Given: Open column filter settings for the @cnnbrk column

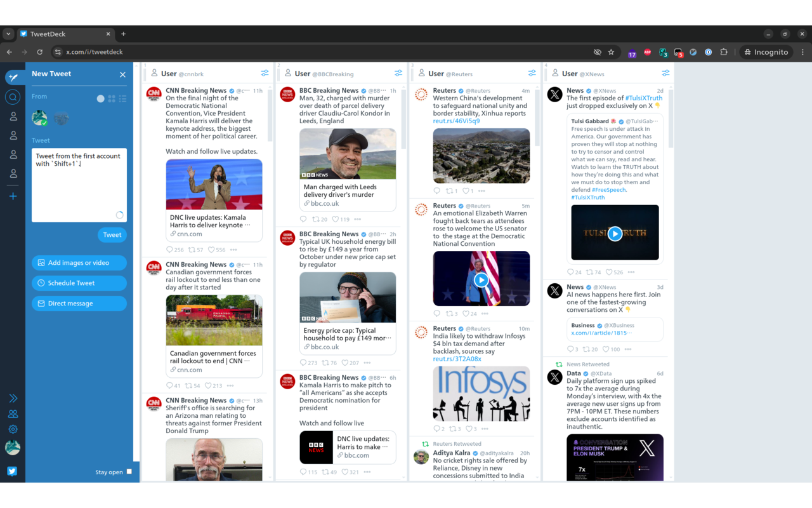Looking at the screenshot, I should (265, 72).
